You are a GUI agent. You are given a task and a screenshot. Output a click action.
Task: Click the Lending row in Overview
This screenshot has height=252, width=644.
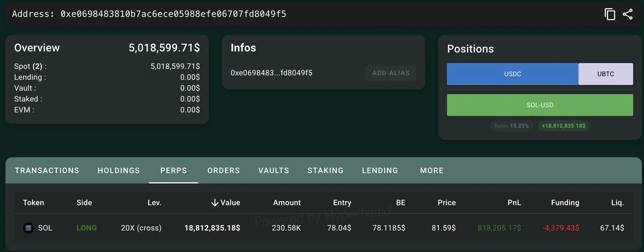pyautogui.click(x=107, y=77)
